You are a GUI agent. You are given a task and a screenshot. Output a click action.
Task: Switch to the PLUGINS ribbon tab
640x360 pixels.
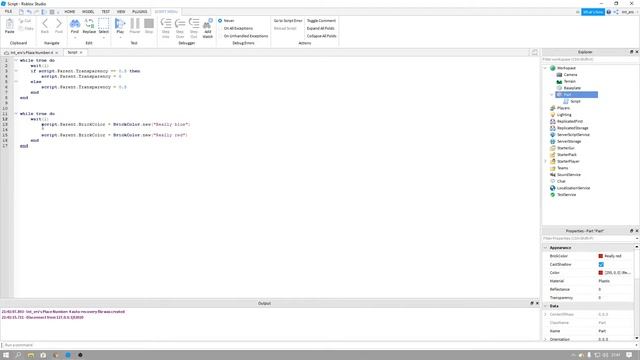pyautogui.click(x=140, y=12)
